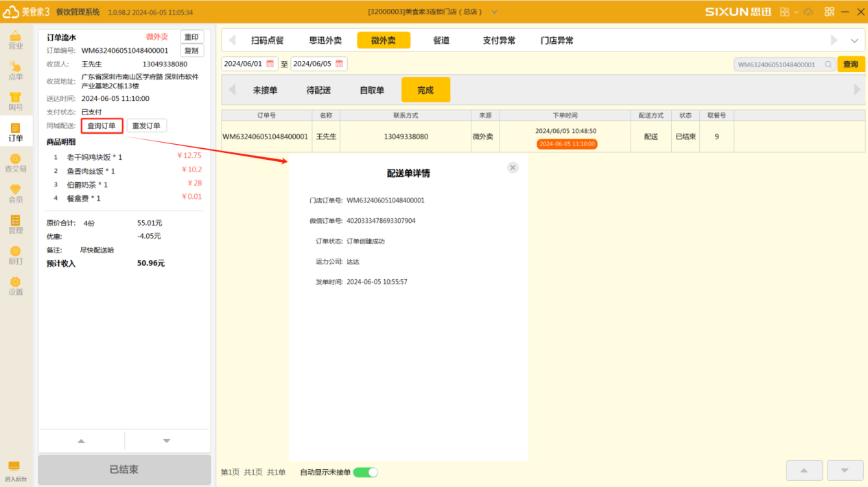Image resolution: width=868 pixels, height=487 pixels.
Task: Open 查交易 transaction lookup
Action: (15, 163)
